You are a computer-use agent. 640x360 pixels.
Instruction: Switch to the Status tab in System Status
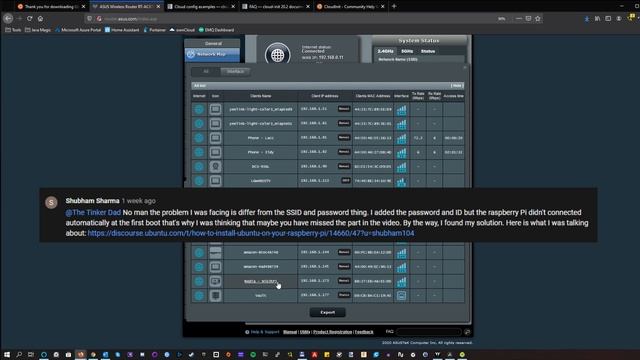coord(428,51)
